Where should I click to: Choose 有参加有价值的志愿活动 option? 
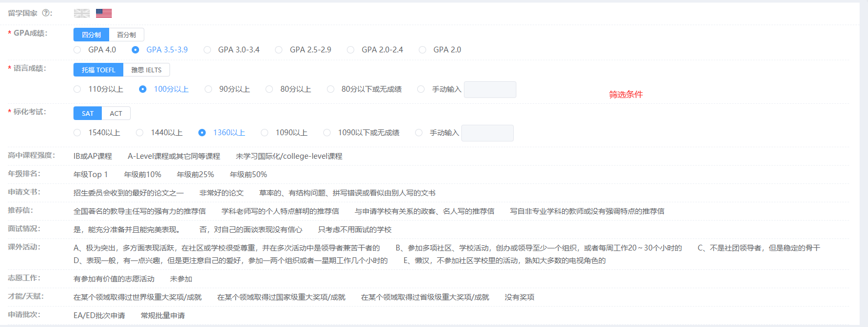tap(114, 279)
